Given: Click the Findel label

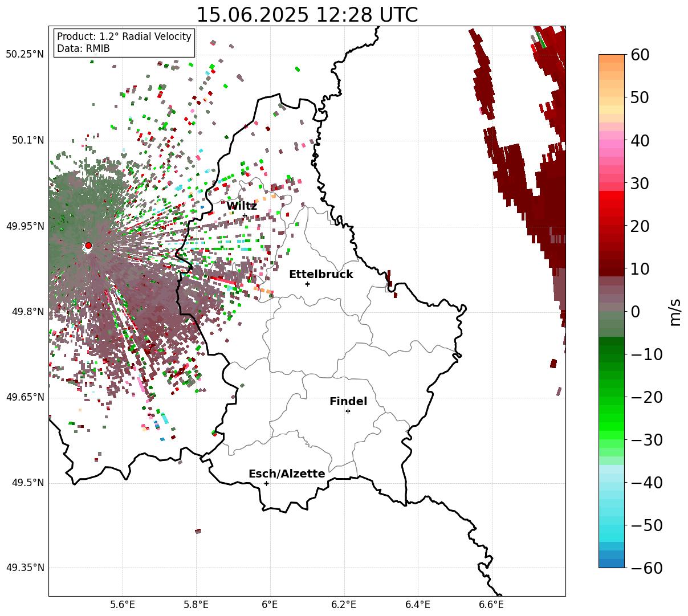Looking at the screenshot, I should (348, 402).
